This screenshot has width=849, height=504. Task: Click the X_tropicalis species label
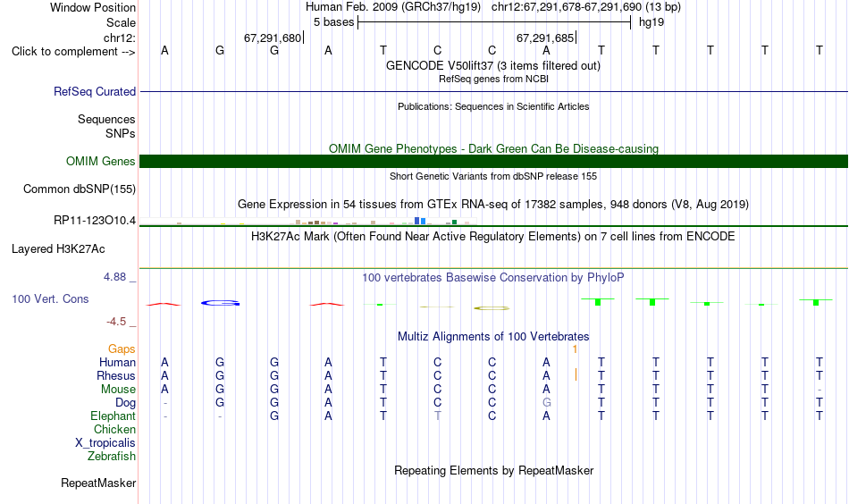tap(105, 443)
